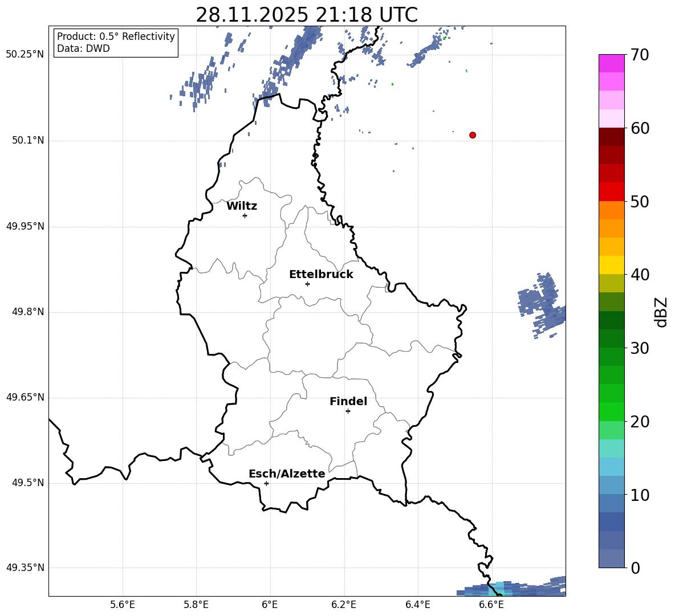Click the Esch/Alzette station cross marker
Viewport: 675px width, 616px height.
(x=266, y=483)
